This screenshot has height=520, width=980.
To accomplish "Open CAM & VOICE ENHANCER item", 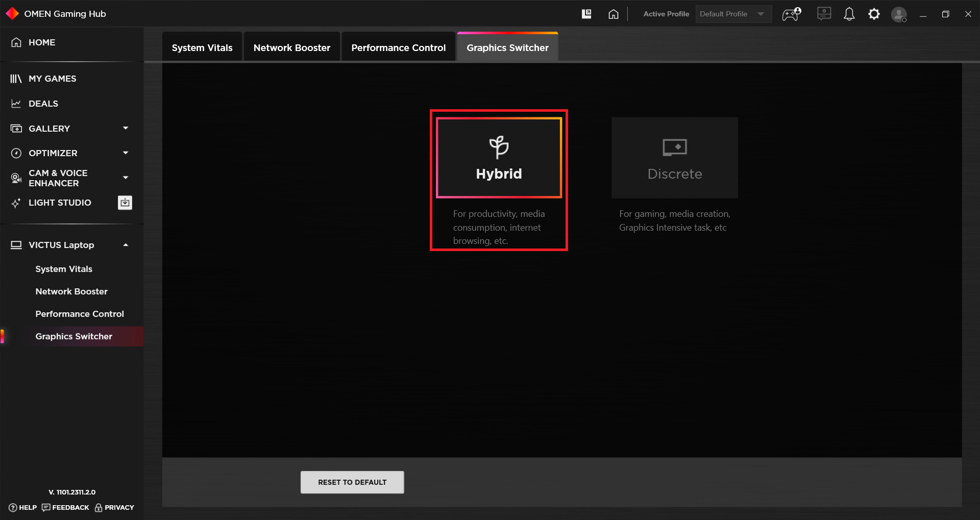I will [58, 178].
